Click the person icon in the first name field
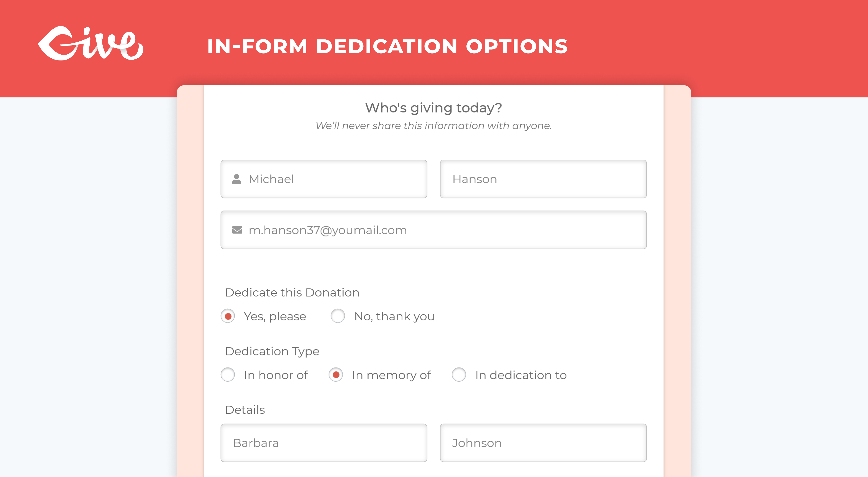The image size is (868, 477). tap(236, 179)
